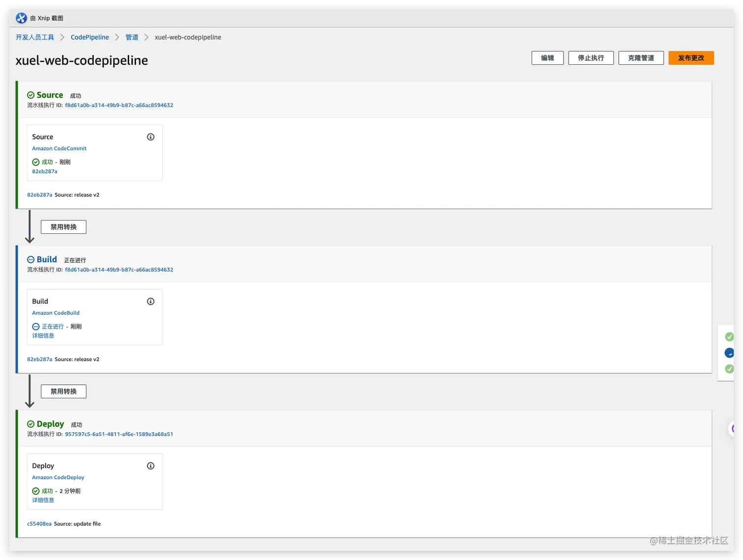Open CodePipeline breadcrumb link
The width and height of the screenshot is (743, 560).
pyautogui.click(x=90, y=37)
